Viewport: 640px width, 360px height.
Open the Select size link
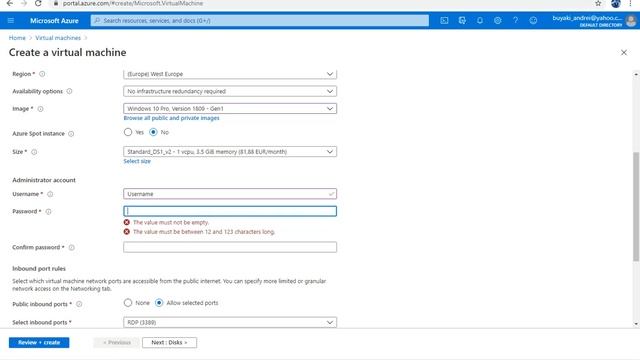point(137,161)
